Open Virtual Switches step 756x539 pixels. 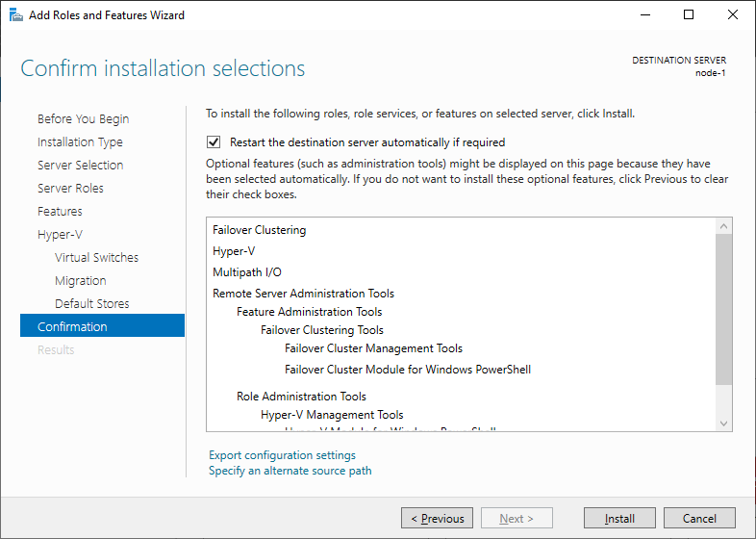coord(96,258)
